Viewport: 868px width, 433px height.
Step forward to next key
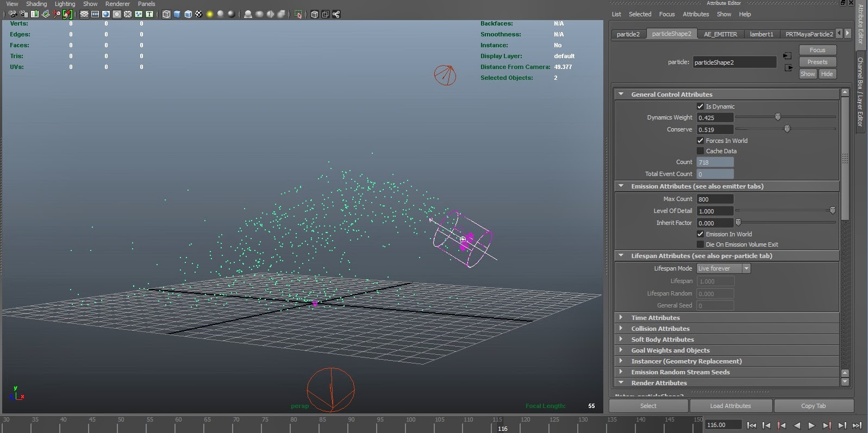click(827, 425)
